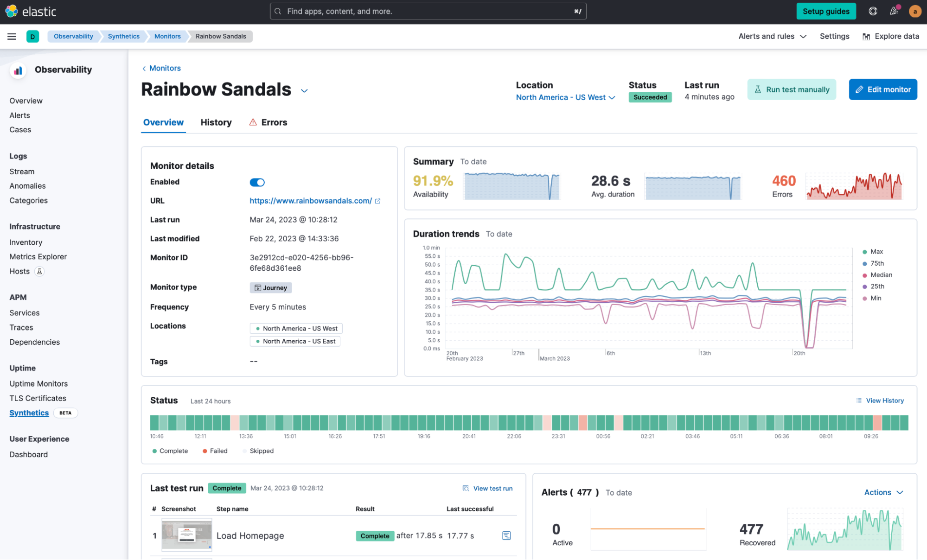Image resolution: width=927 pixels, height=560 pixels.
Task: Open User Experience Dashboard in the sidebar
Action: click(28, 454)
